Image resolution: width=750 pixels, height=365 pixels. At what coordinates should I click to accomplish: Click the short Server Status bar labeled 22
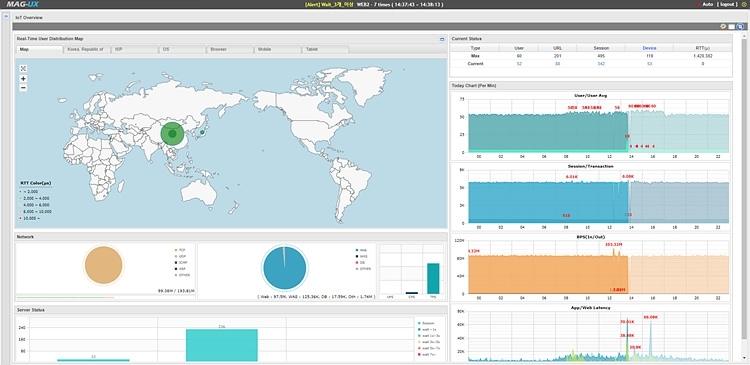(x=93, y=360)
